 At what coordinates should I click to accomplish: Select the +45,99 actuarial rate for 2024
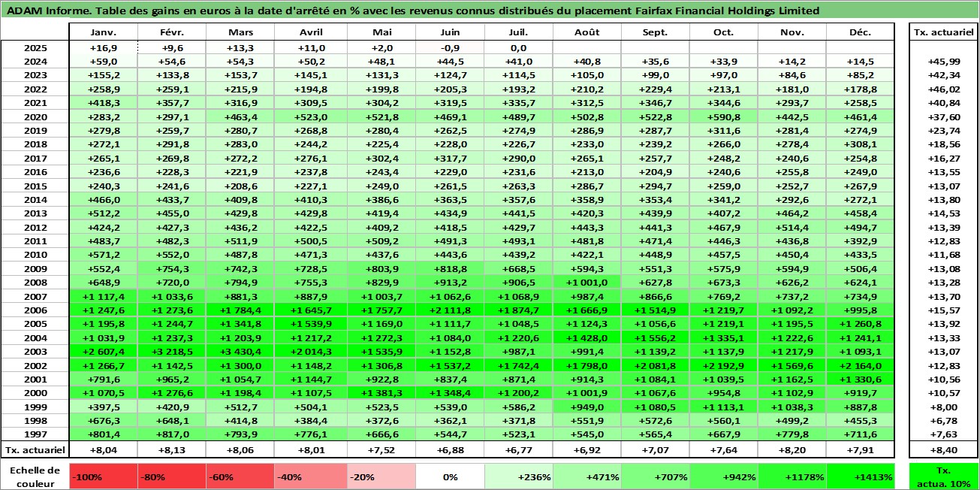coord(943,62)
